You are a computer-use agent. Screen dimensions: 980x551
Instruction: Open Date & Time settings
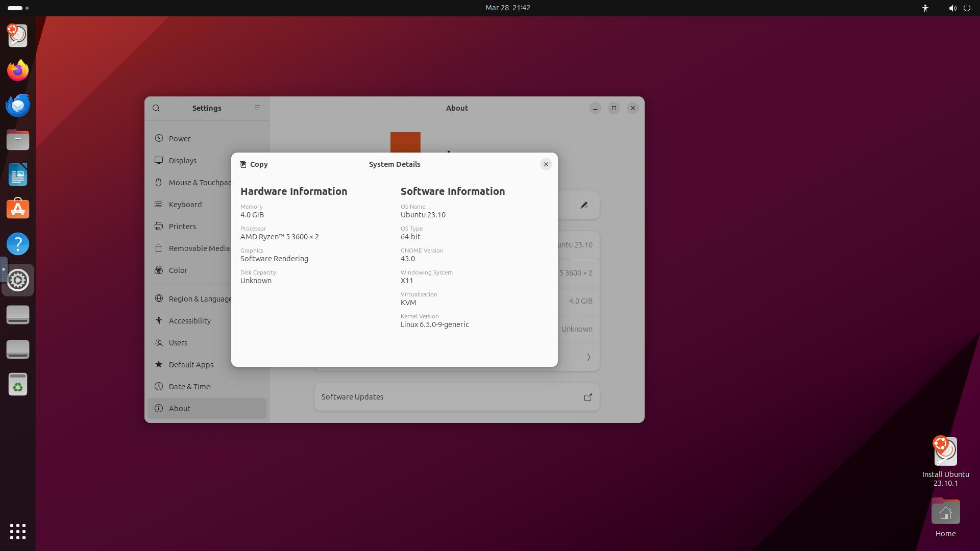(207, 387)
